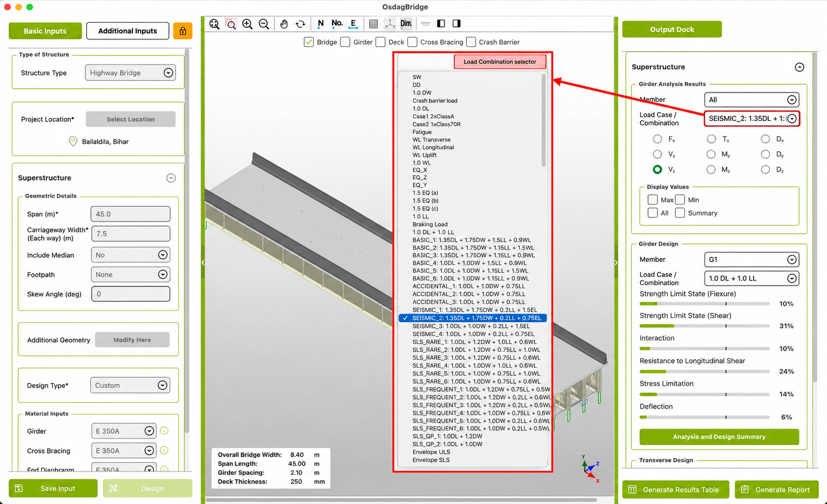827x504 pixels.
Task: Choose BASIC_1 load combination from list
Action: point(472,240)
